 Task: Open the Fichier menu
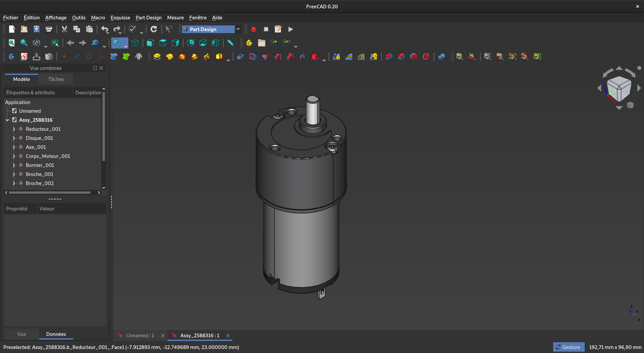(11, 18)
